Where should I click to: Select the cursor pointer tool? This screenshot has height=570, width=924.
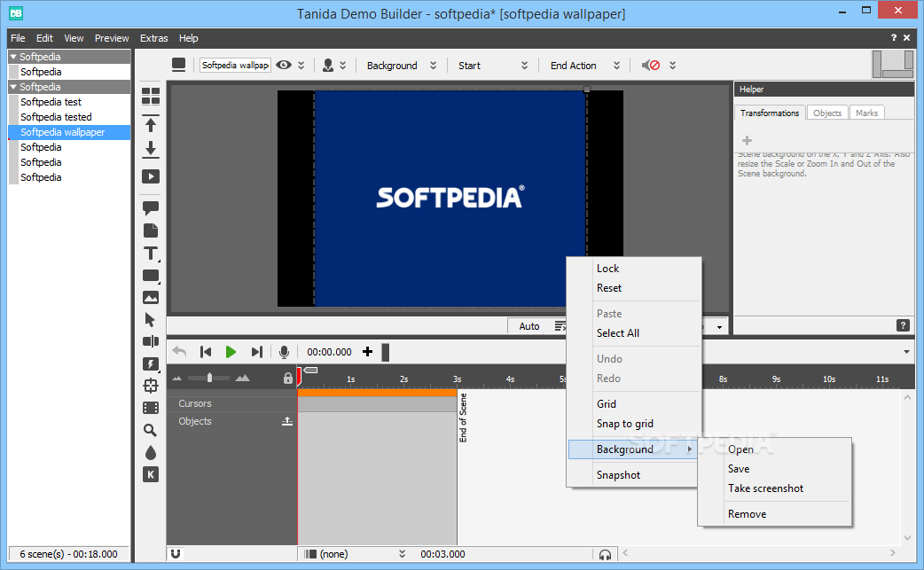click(x=150, y=320)
